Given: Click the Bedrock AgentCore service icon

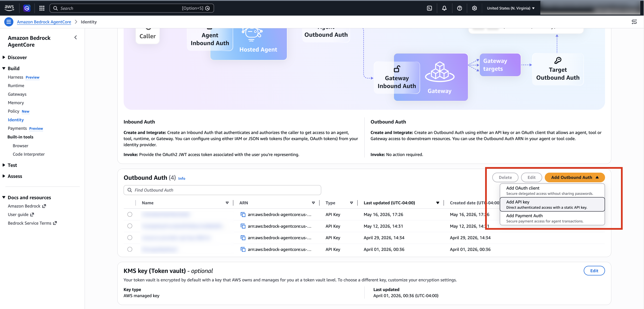Looking at the screenshot, I should 27,8.
